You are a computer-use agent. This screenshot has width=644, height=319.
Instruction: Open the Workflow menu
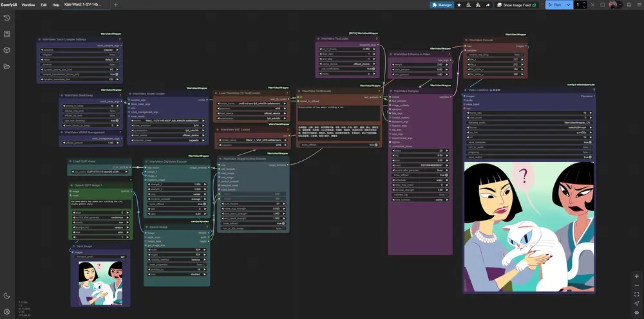(x=28, y=5)
